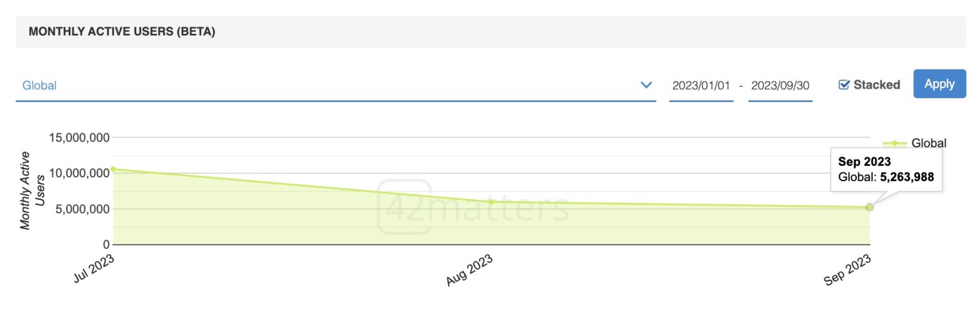Expand dropdown using the blue chevron arrow

[646, 85]
